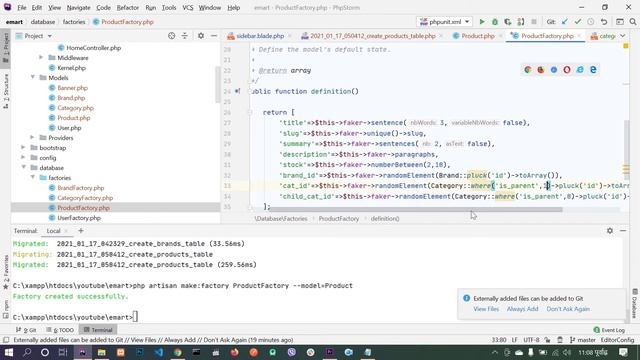The image size is (640, 360).
Task: Open the Event Log
Action: pos(609,330)
